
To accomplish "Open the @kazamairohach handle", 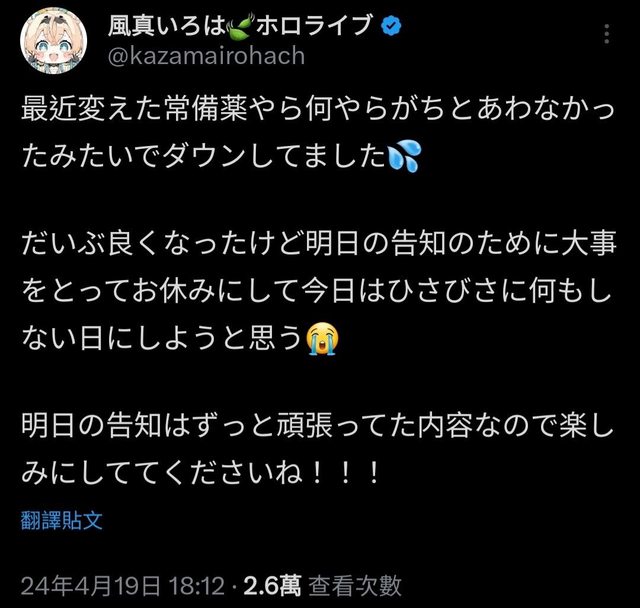I will tap(207, 55).
